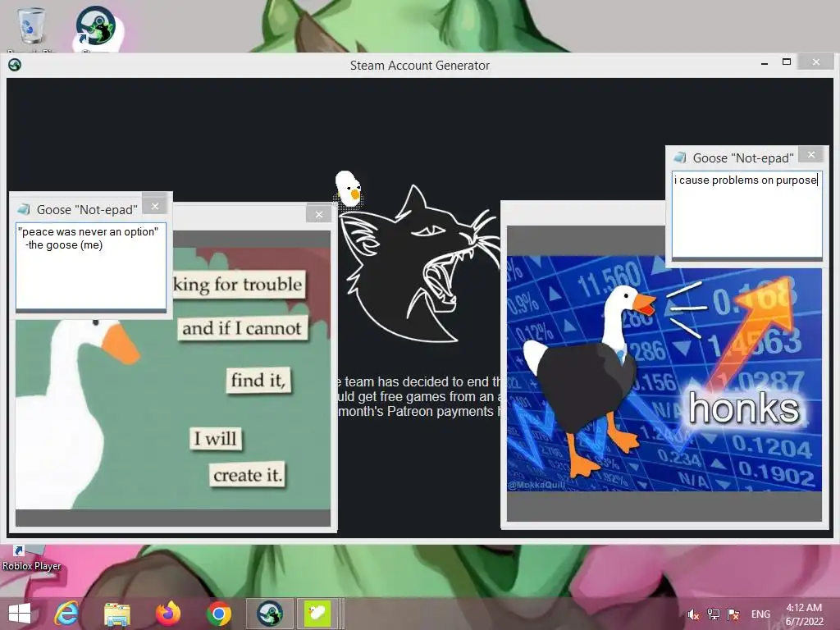840x630 pixels.
Task: Click the left "Goose Not-epad" title text
Action: point(87,209)
